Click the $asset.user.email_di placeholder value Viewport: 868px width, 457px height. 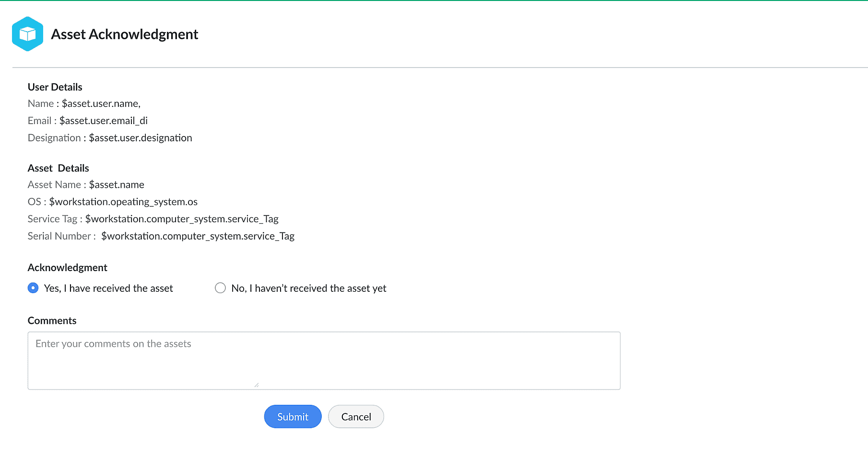[x=103, y=121]
